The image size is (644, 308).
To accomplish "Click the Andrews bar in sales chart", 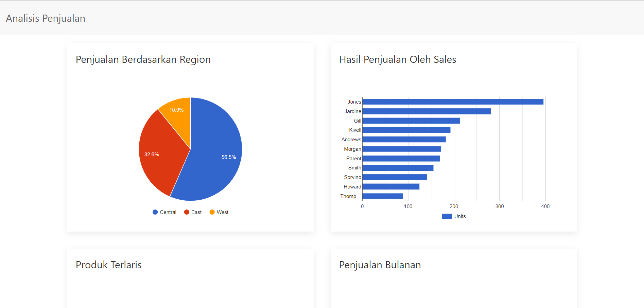I will (x=404, y=140).
